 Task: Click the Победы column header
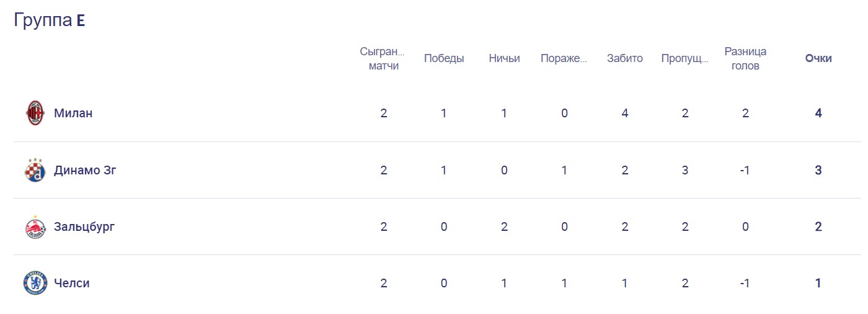(444, 58)
